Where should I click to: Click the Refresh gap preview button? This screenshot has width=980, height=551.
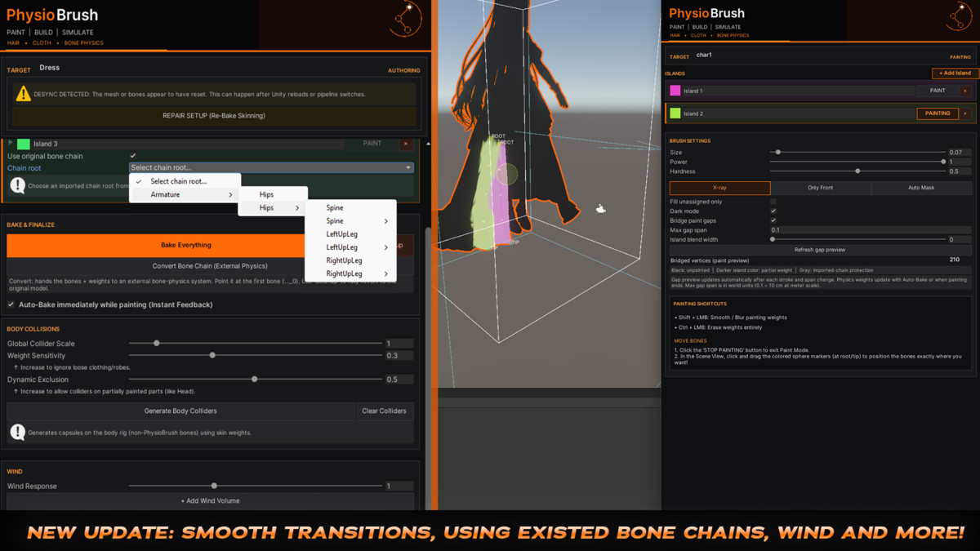tap(820, 250)
